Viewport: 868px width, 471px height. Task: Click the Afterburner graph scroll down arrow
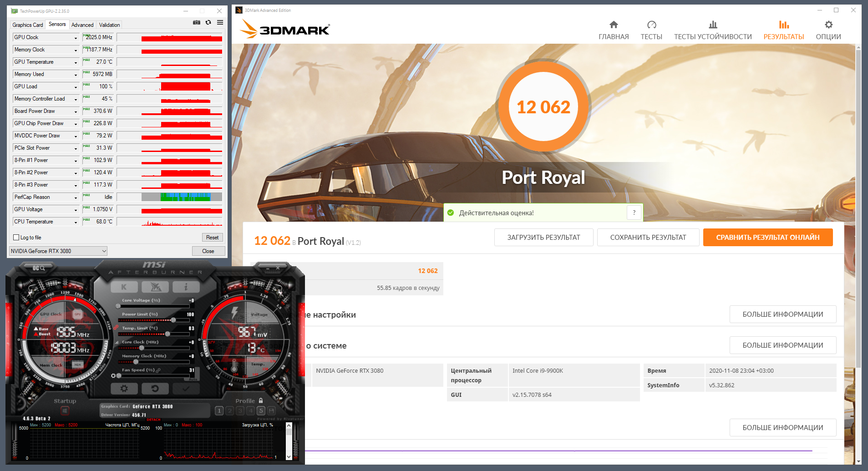pos(289,456)
